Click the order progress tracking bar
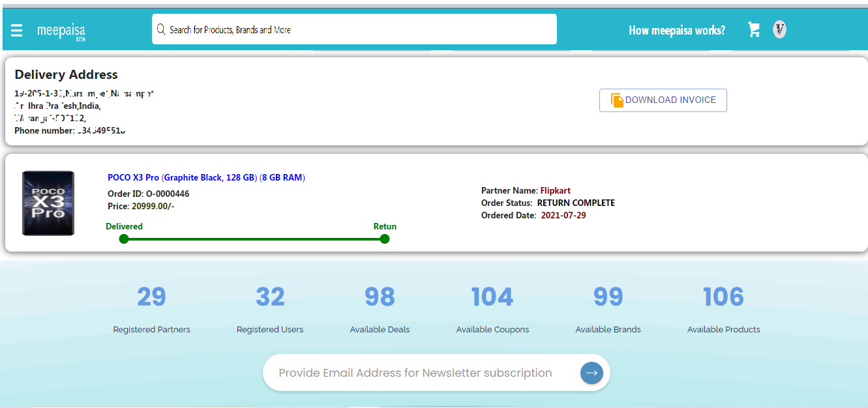This screenshot has height=408, width=868. click(254, 239)
